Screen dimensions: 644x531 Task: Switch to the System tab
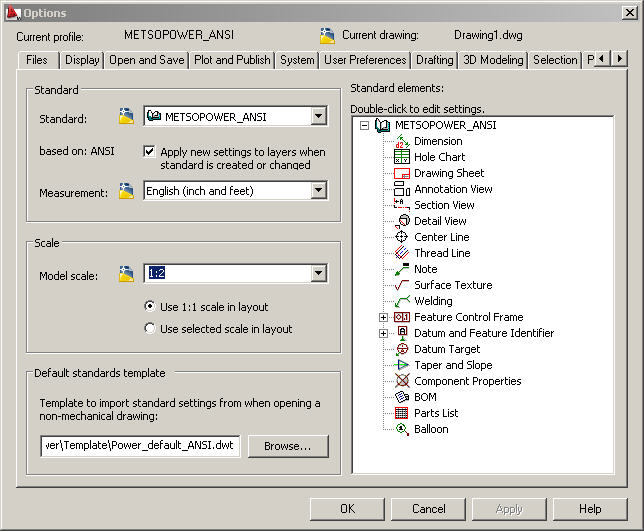[297, 60]
